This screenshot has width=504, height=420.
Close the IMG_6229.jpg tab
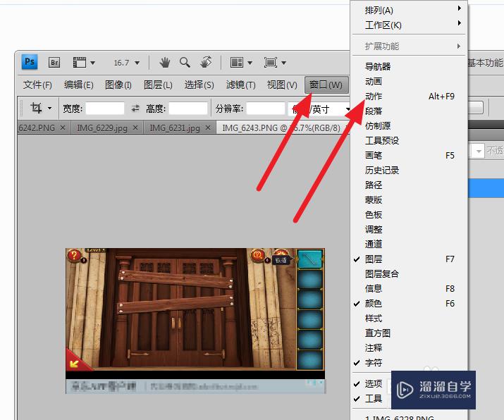(135, 128)
